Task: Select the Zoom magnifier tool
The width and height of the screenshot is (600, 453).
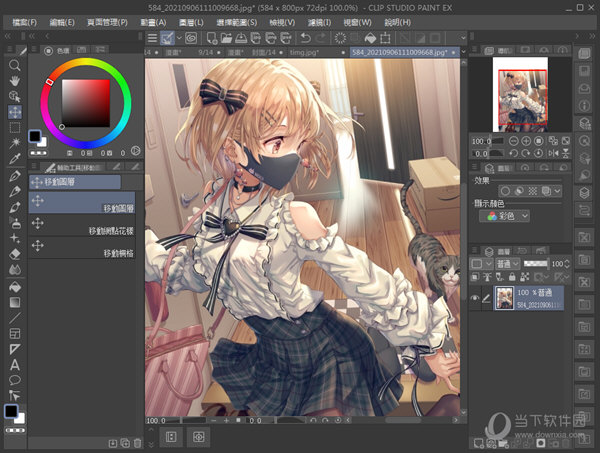Action: [x=15, y=65]
